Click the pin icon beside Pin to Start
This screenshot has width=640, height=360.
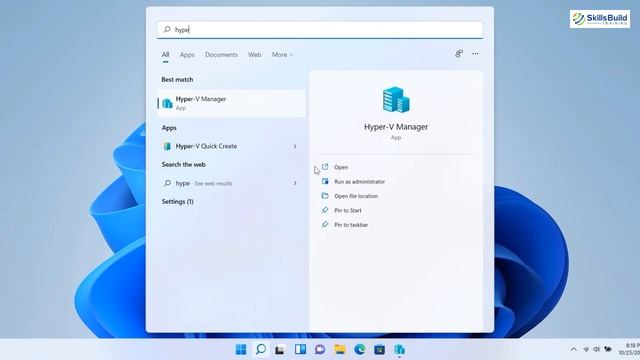(x=325, y=210)
